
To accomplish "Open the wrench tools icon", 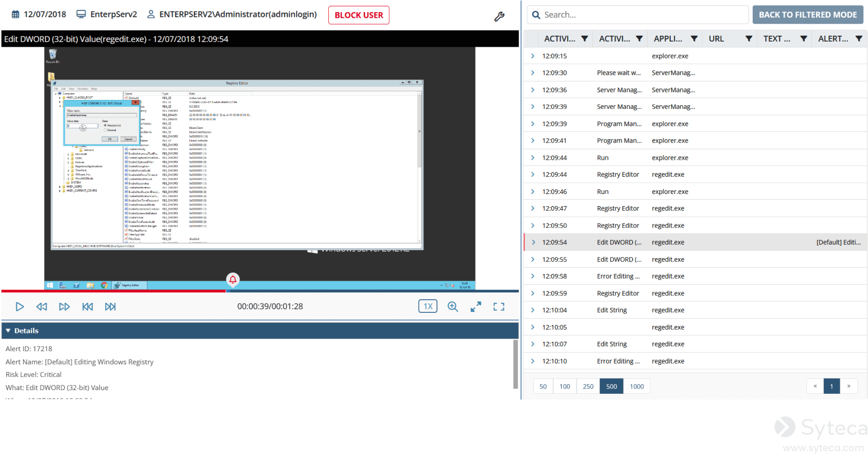I will point(499,17).
